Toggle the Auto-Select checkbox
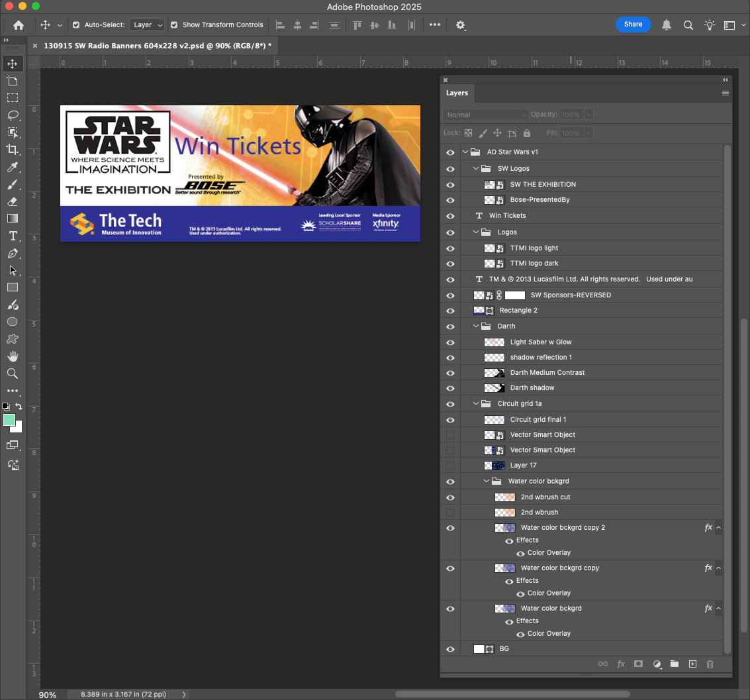The image size is (750, 700). point(76,25)
